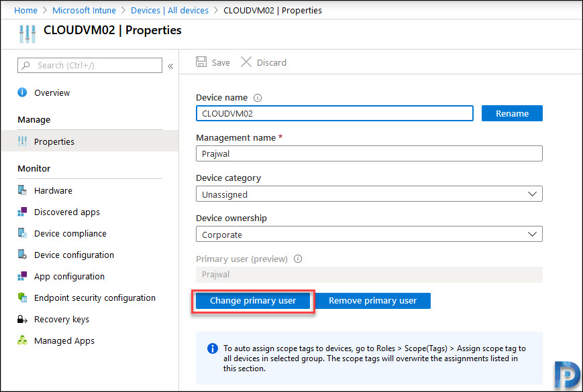The width and height of the screenshot is (583, 392).
Task: Open Discovered apps in the sidebar
Action: (67, 212)
